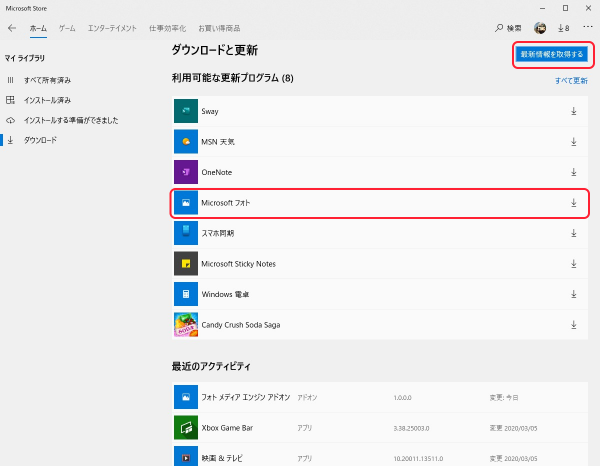This screenshot has height=466, width=600.
Task: Download the OneNote update using its arrow icon
Action: 573,172
